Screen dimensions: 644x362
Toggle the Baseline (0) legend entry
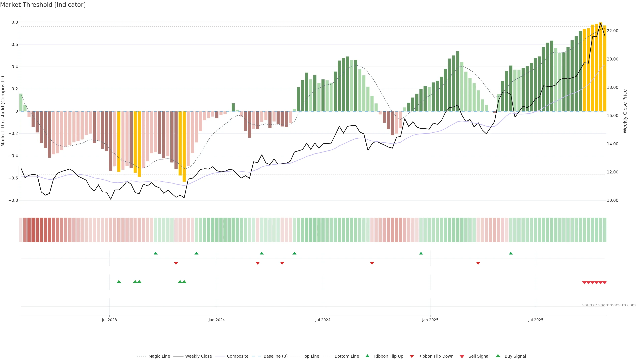(276, 356)
